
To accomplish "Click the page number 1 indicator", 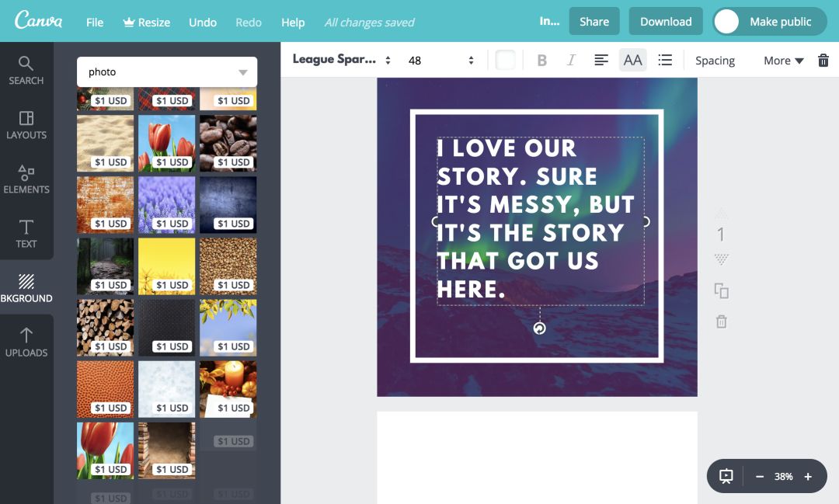I will (721, 235).
